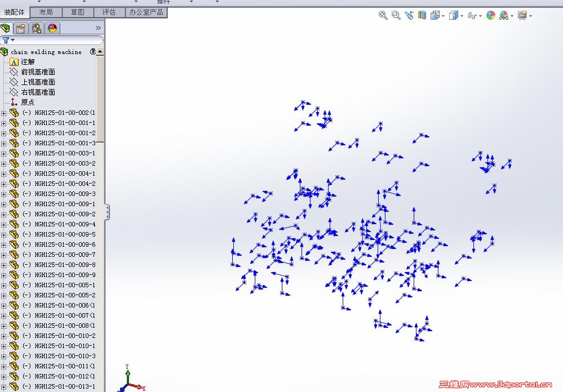The image size is (563, 392).
Task: Click the View Orientation cube icon
Action: (435, 15)
